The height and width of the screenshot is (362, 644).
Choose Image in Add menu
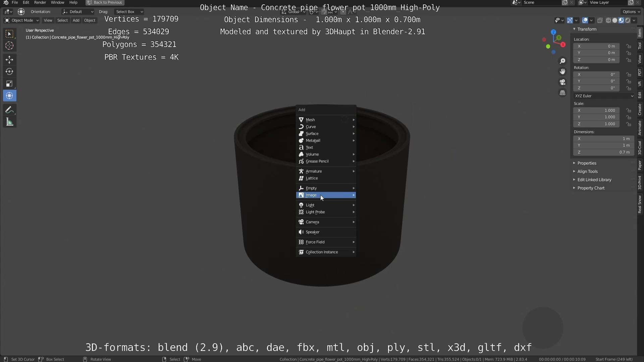tap(326, 195)
